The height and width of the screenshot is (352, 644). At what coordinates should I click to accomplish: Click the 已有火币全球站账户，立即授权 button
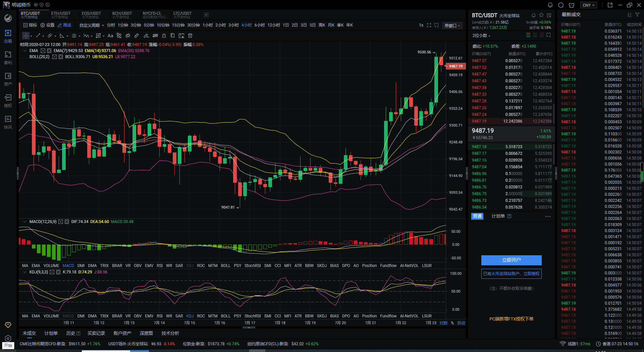pos(511,274)
